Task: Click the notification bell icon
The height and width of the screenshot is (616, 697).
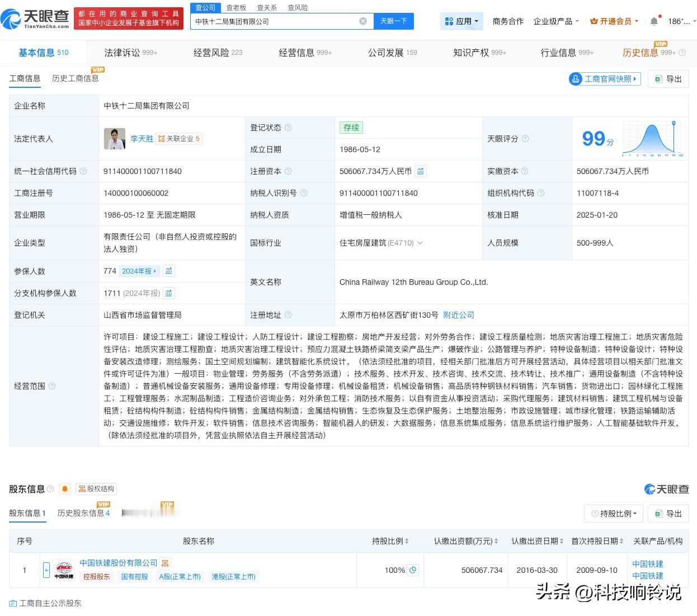Action: tap(654, 21)
